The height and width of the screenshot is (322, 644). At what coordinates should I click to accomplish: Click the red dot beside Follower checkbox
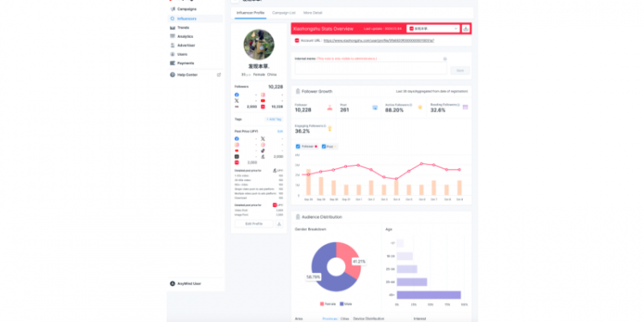316,146
